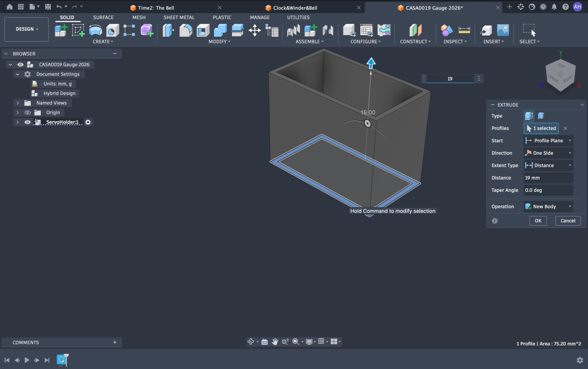Activate the Pan hand tool
This screenshot has width=588, height=369.
[x=275, y=342]
